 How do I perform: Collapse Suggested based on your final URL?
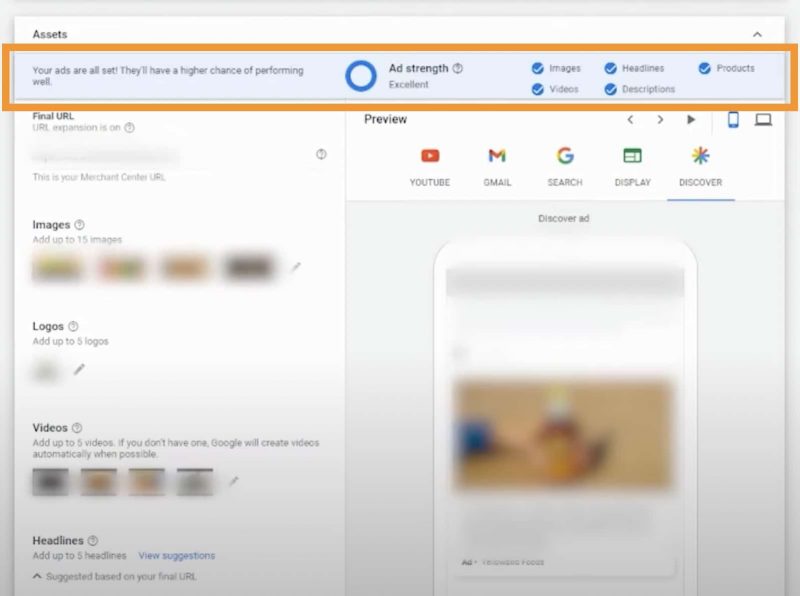tap(38, 576)
